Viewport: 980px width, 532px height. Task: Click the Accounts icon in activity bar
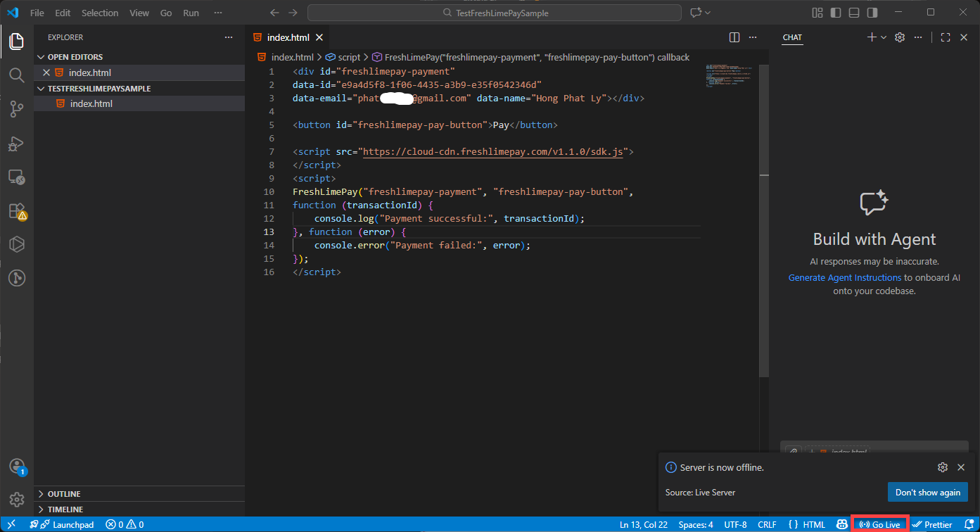coord(16,467)
